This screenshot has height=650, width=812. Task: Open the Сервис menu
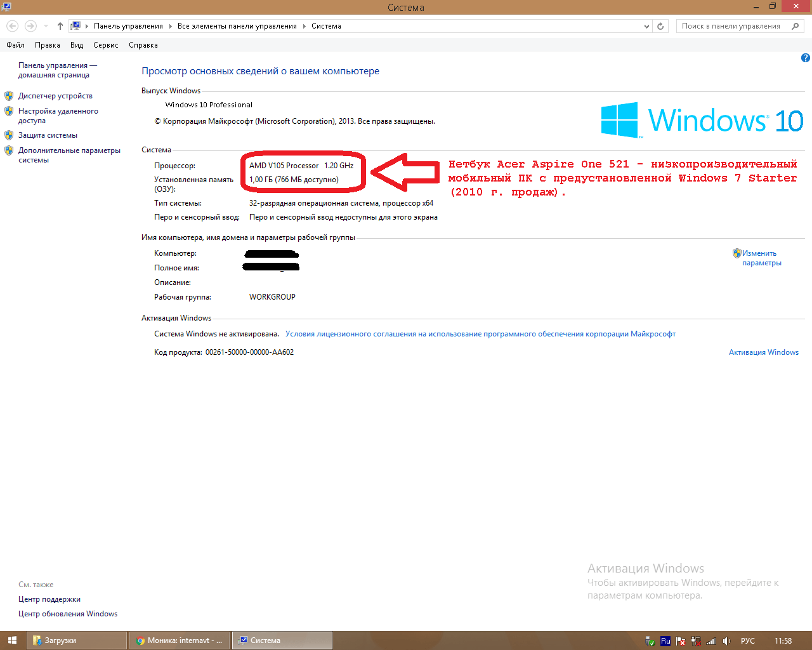[106, 45]
